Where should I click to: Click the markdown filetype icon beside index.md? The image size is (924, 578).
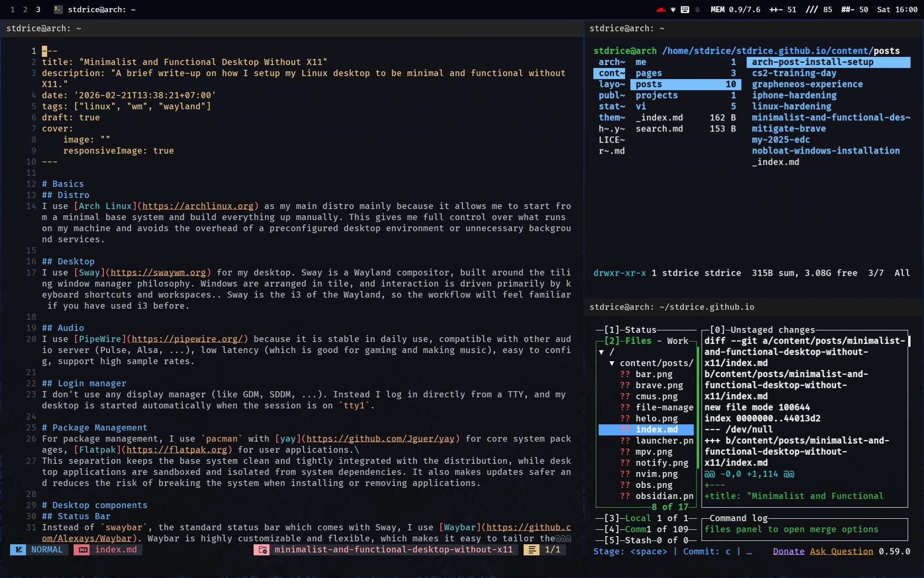[x=83, y=550]
